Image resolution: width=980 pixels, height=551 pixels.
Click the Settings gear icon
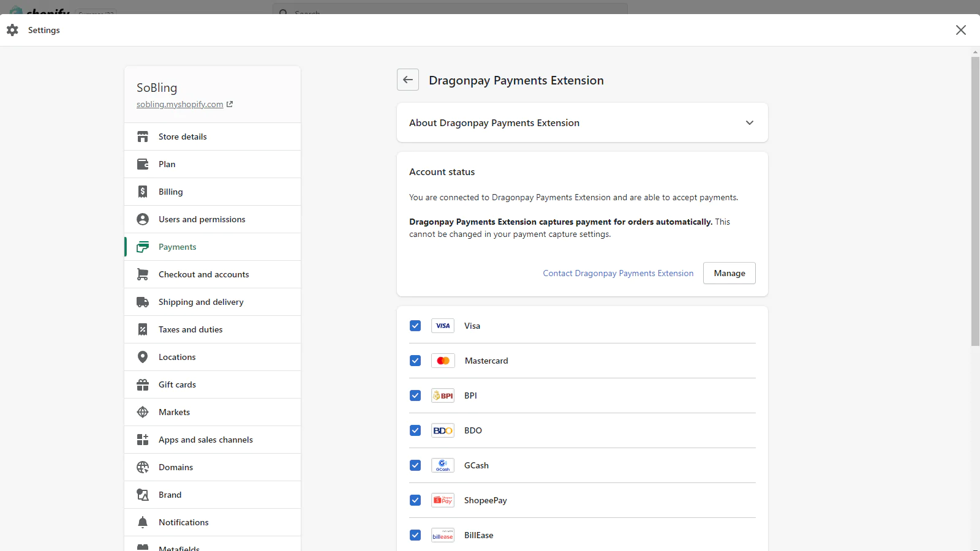12,30
